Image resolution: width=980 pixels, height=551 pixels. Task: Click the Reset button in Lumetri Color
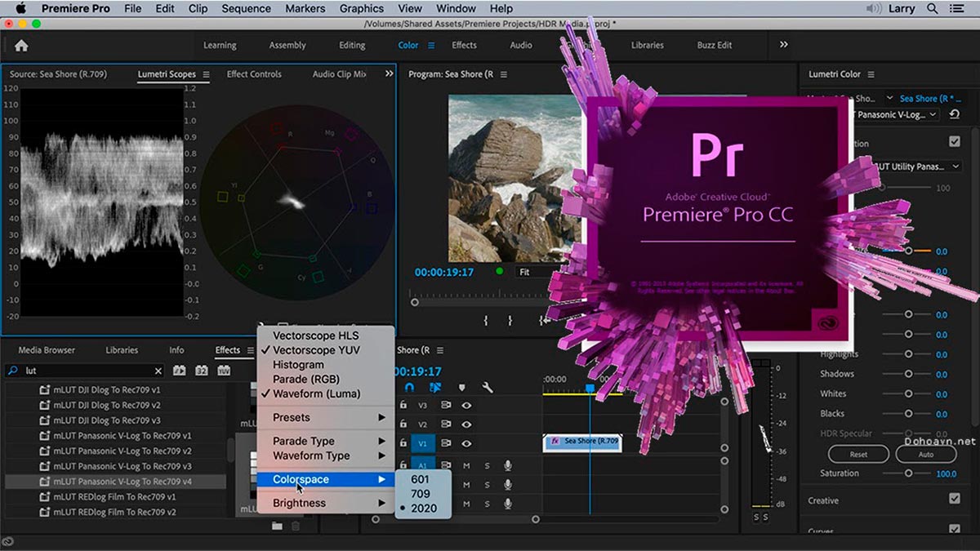click(x=858, y=455)
